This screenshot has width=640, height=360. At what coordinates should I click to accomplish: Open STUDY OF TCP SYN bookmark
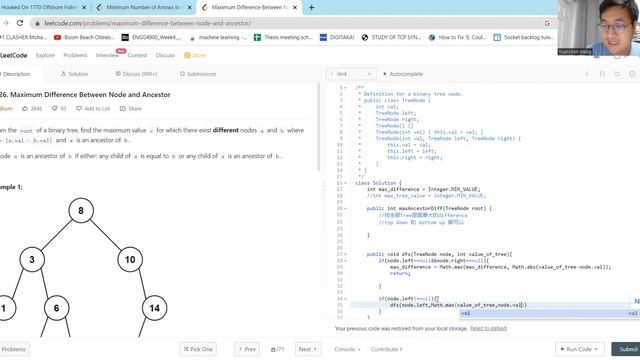391,37
